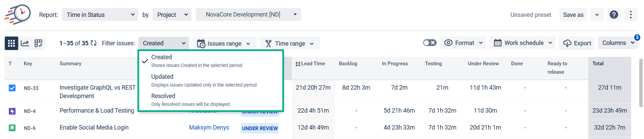Click the Save as button

573,15
